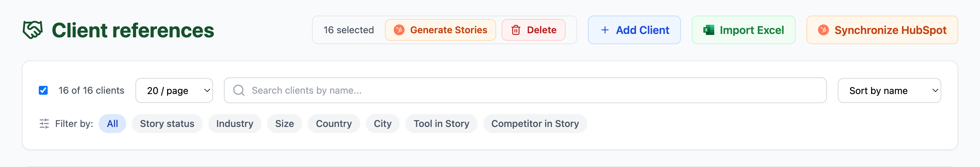Click the handshake icon beside Client references

tap(33, 30)
